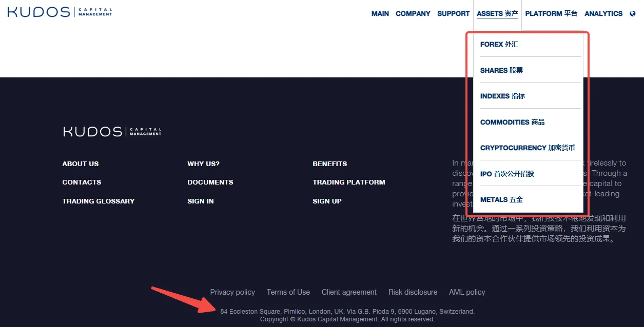Screen dimensions: 644x327
Task: Click the SIGN UP footer link
Action: click(x=327, y=201)
